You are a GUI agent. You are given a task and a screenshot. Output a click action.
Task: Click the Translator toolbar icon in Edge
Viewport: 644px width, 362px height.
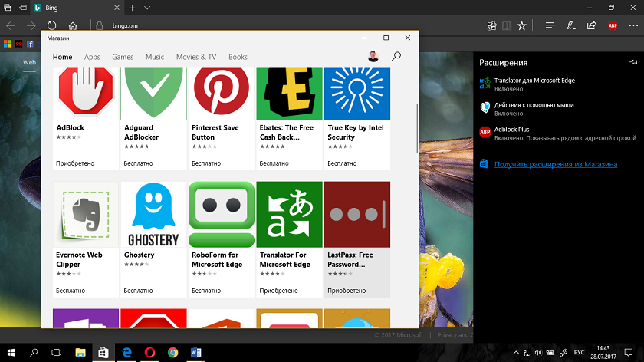pyautogui.click(x=491, y=25)
